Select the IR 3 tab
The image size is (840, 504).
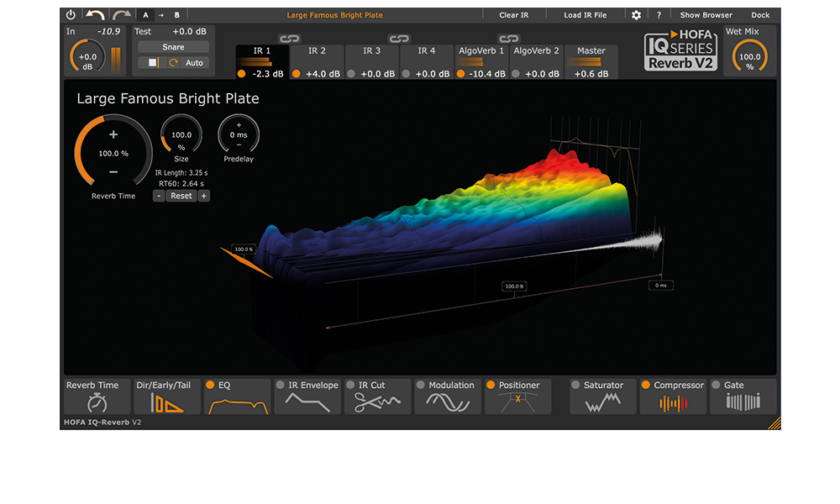372,62
